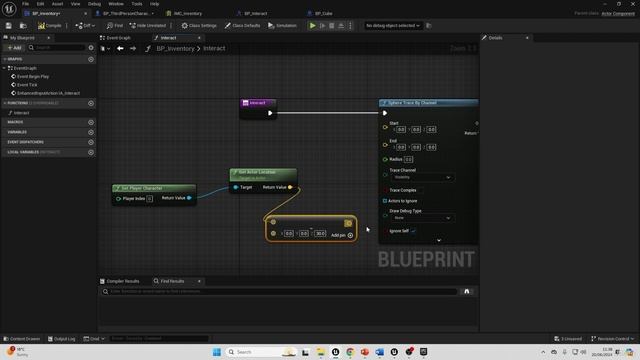Viewport: 640px width, 360px height.
Task: Open the debug object selection dropdown
Action: click(x=393, y=25)
